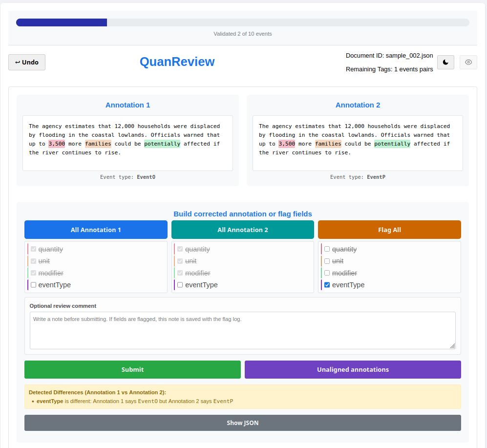Toggle modifier checkbox in Annotation 1 column
This screenshot has height=448, width=487.
(34, 273)
